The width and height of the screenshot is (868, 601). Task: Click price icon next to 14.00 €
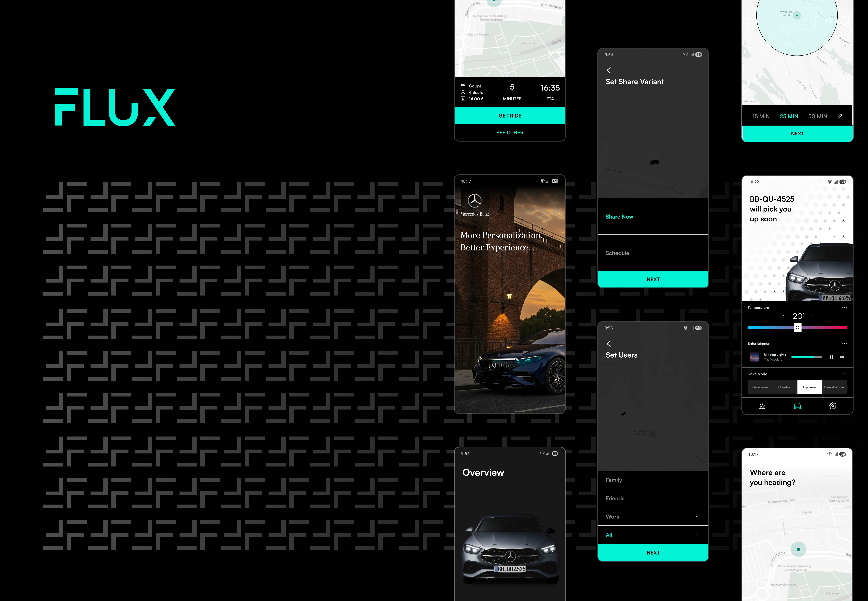[463, 99]
